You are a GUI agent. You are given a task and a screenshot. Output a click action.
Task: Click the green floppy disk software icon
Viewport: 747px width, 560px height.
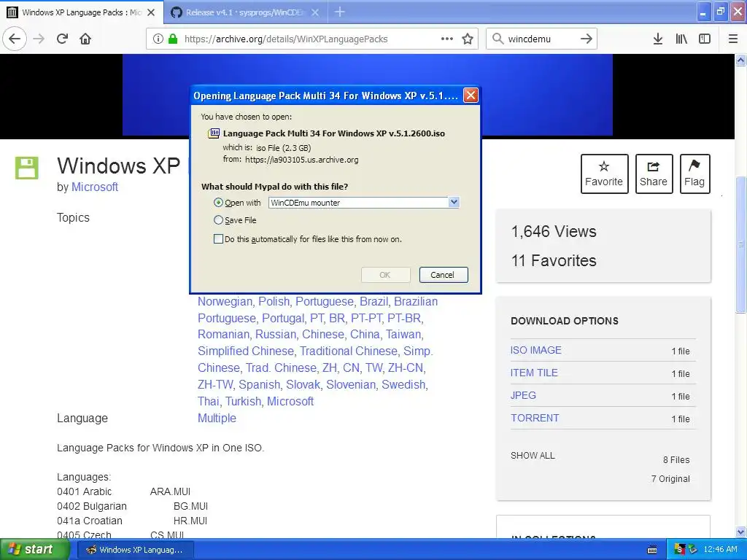click(27, 168)
